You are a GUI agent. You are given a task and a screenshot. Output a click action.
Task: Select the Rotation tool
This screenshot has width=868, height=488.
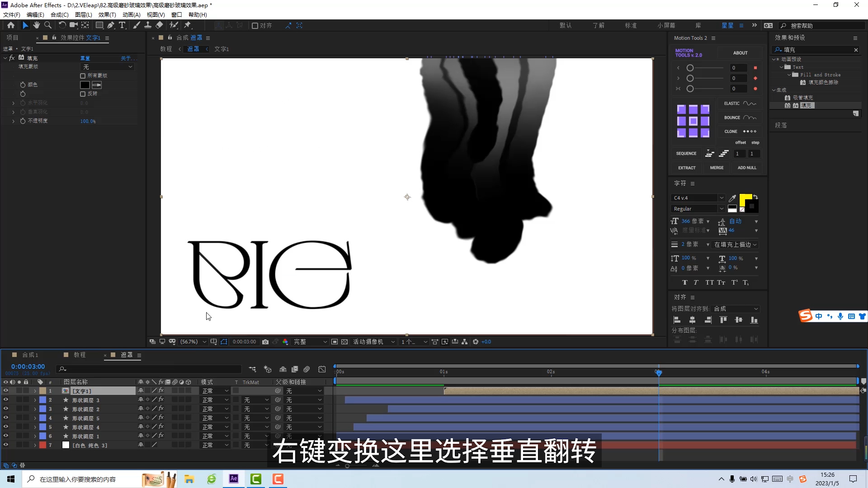[x=62, y=25]
